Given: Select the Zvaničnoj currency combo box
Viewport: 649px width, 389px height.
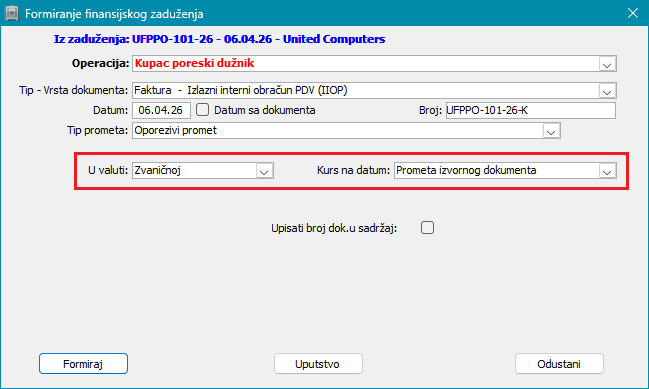Looking at the screenshot, I should [203, 170].
